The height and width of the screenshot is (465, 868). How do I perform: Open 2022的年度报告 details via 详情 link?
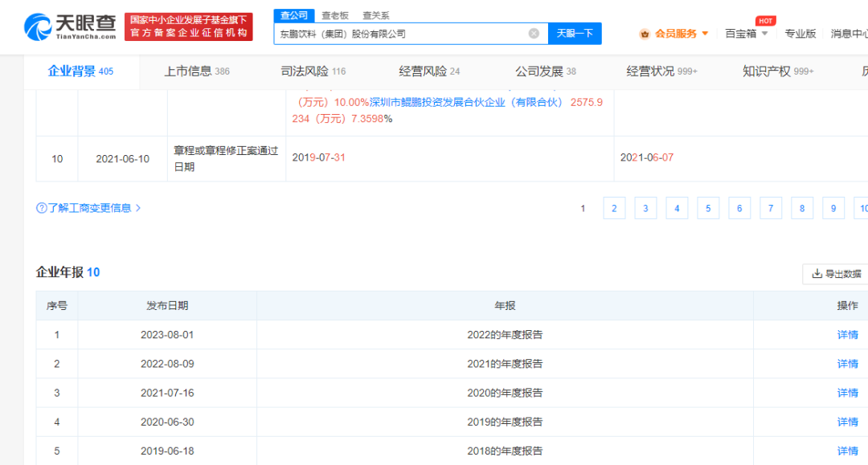coord(846,334)
